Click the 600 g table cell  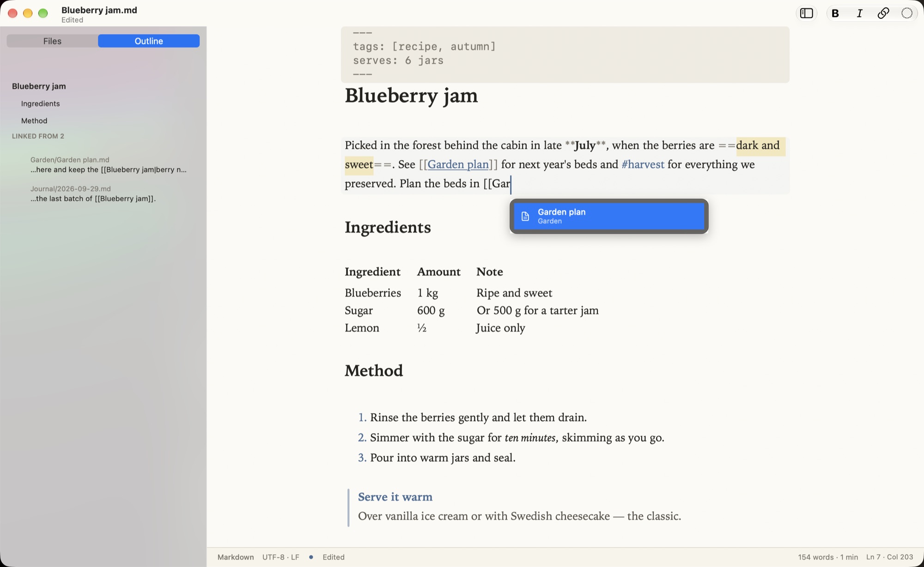tap(431, 310)
